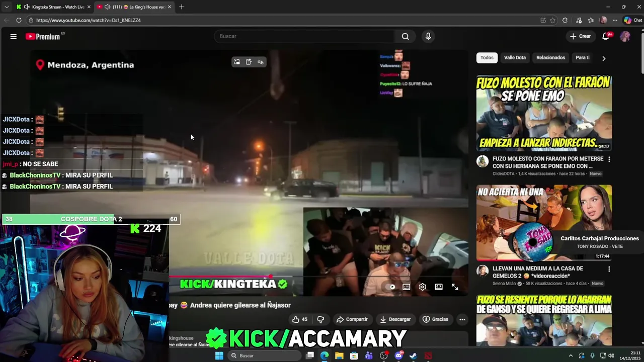Open the Fuzo molesto con el Faraon thumbnail
This screenshot has height=362, width=644.
[544, 113]
